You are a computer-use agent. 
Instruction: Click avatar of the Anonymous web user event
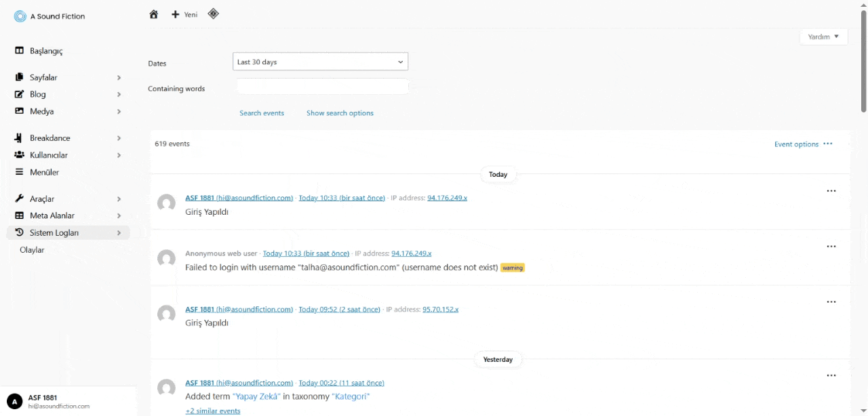click(x=166, y=258)
